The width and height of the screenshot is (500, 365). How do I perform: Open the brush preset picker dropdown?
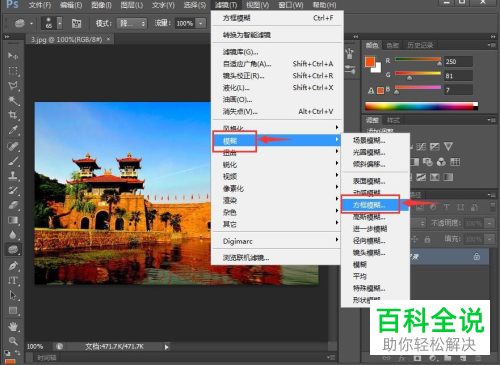pos(60,23)
